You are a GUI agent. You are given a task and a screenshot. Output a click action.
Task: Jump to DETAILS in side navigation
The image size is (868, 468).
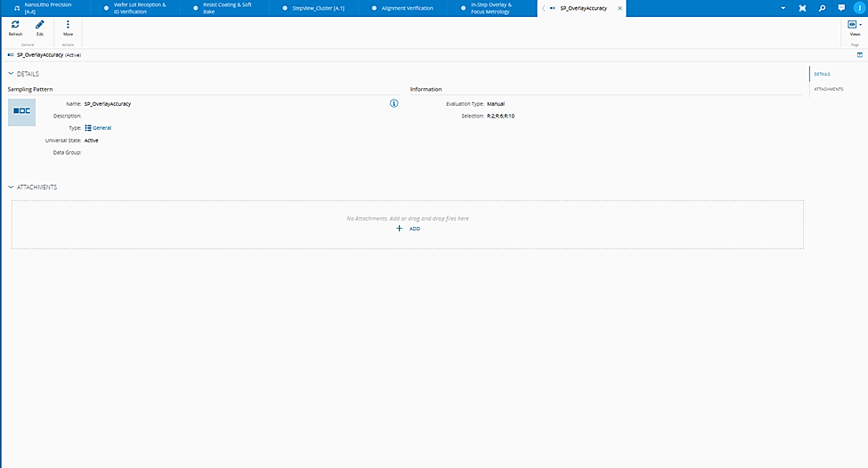[x=822, y=74]
